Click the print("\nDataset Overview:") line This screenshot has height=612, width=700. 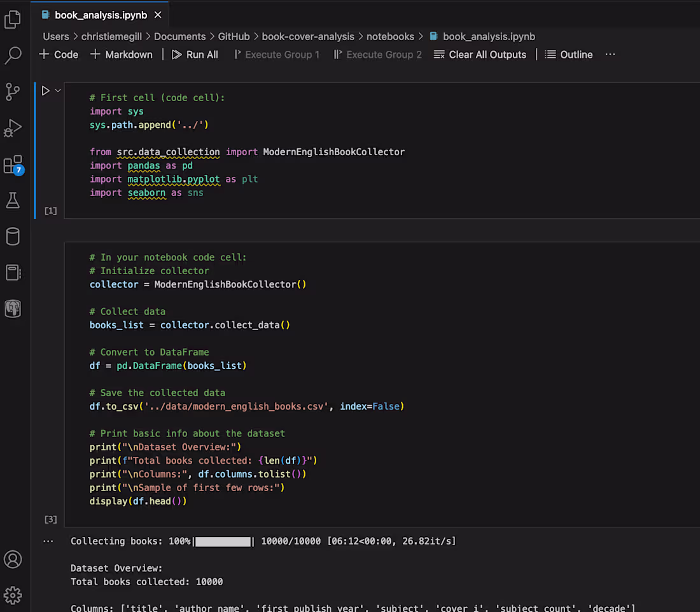tap(165, 447)
